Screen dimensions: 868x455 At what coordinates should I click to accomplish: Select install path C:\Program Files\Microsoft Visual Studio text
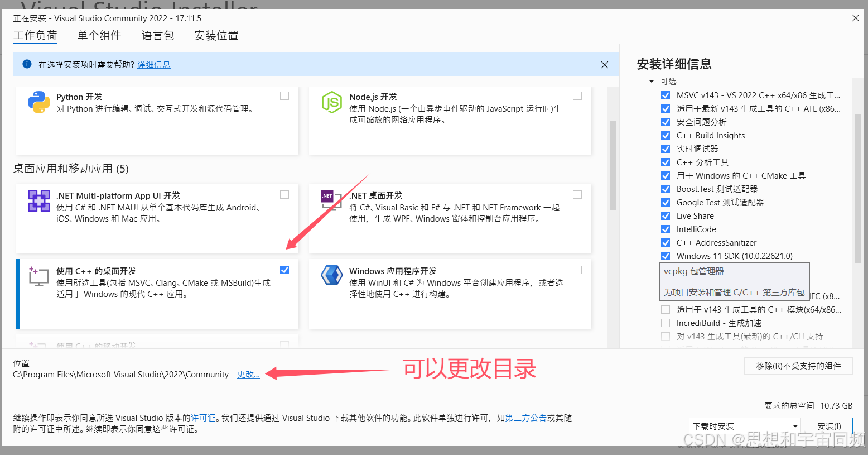pos(120,375)
